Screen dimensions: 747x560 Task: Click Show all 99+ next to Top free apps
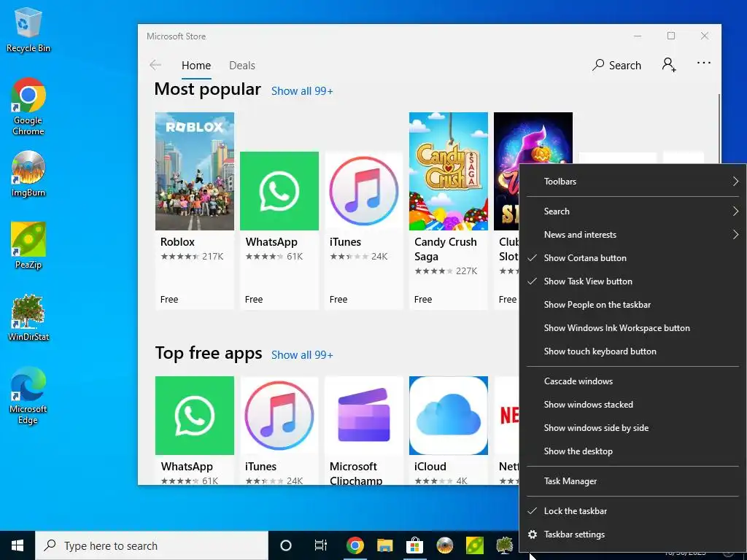point(302,355)
